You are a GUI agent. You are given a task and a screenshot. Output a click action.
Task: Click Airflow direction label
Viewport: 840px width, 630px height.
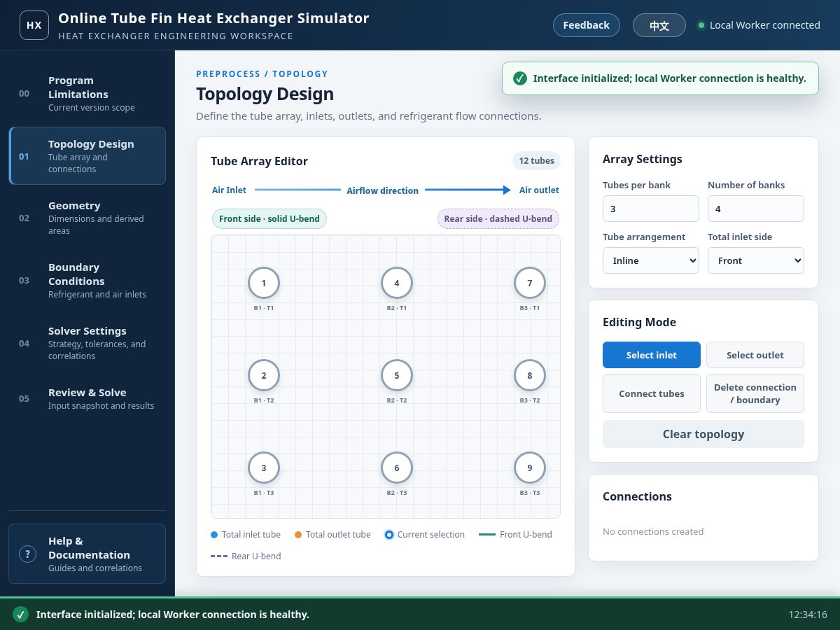383,190
